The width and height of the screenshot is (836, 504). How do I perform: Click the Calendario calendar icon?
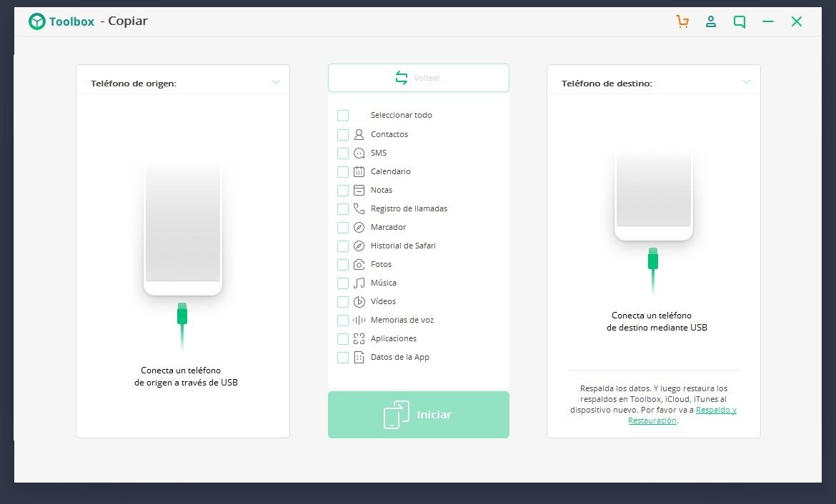tap(359, 171)
